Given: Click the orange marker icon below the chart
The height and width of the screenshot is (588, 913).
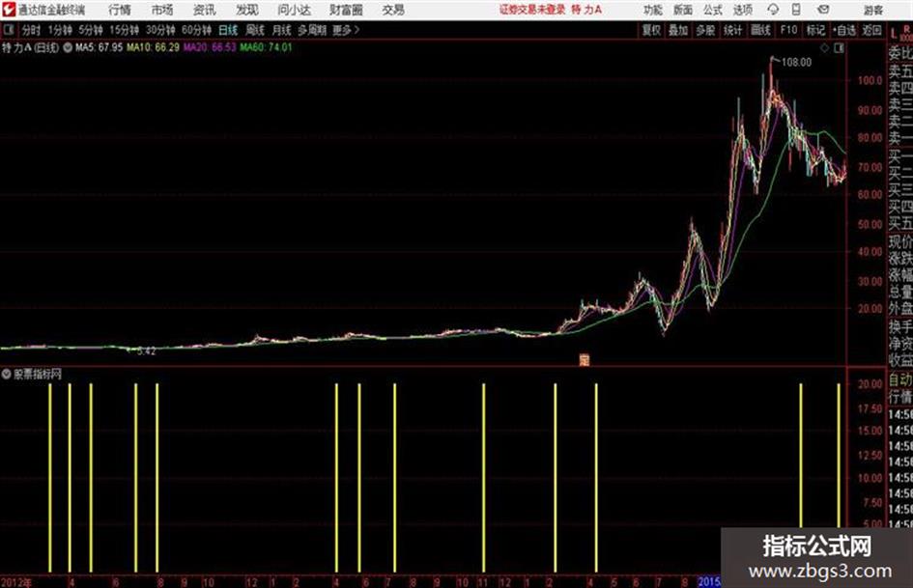Looking at the screenshot, I should pyautogui.click(x=585, y=360).
